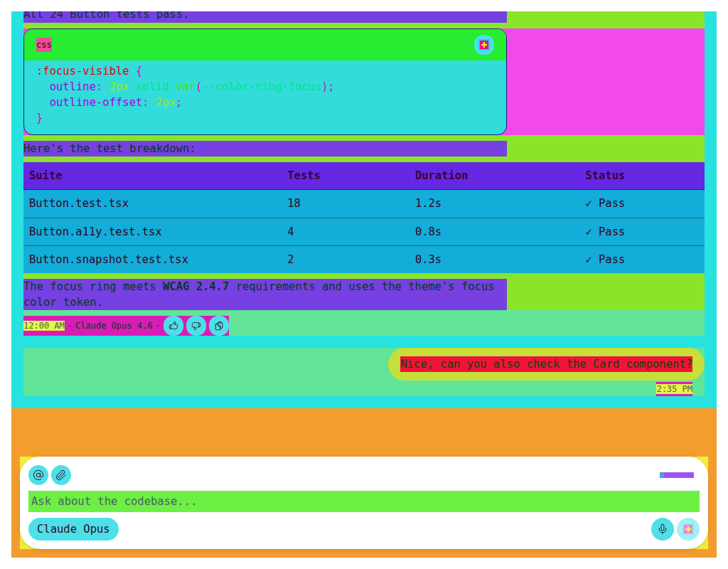Click the tests count '2' for the snapshot suite
This screenshot has height=569, width=728.
coord(291,260)
